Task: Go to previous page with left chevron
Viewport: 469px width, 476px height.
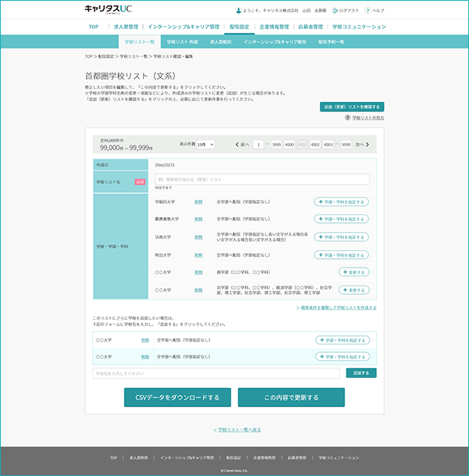Action: pyautogui.click(x=237, y=144)
